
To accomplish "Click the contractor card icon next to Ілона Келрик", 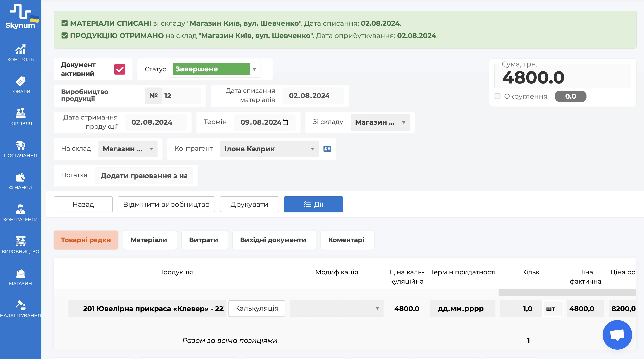I will (x=327, y=149).
